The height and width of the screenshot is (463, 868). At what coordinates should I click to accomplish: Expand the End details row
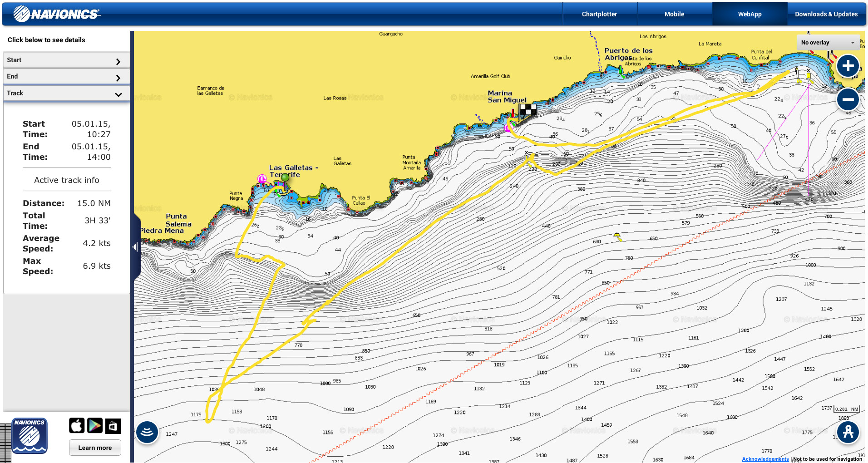[x=66, y=77]
